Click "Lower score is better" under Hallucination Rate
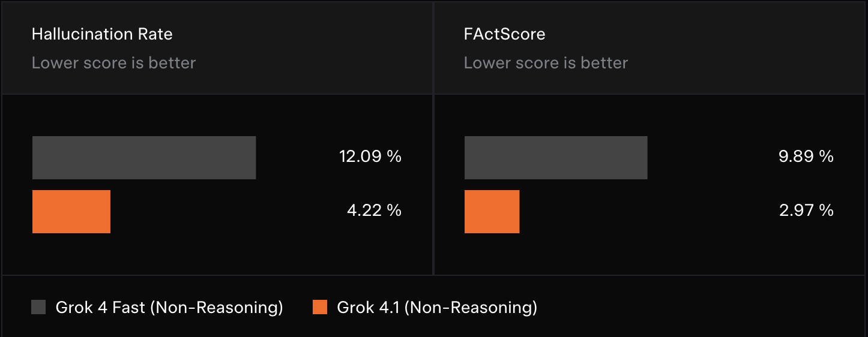The height and width of the screenshot is (337, 868). pyautogui.click(x=113, y=63)
